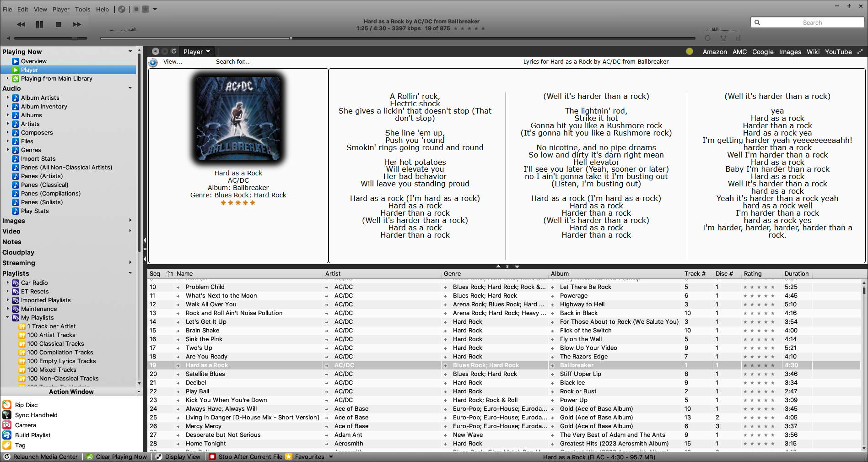Adjust the volume slider handle
Viewport: 868px width, 462px height.
pos(74,38)
